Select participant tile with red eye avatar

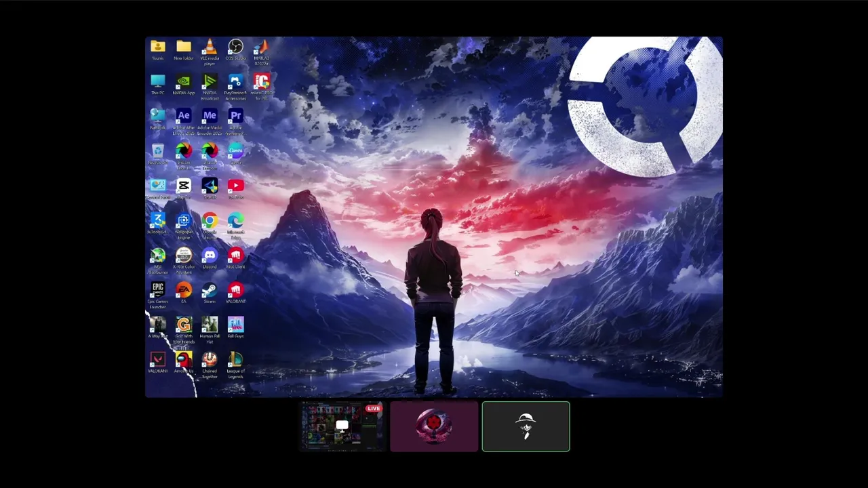click(x=434, y=426)
